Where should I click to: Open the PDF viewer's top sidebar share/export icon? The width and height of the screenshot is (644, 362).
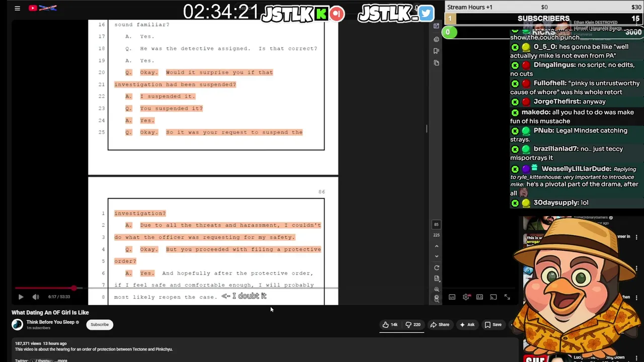coord(436,26)
